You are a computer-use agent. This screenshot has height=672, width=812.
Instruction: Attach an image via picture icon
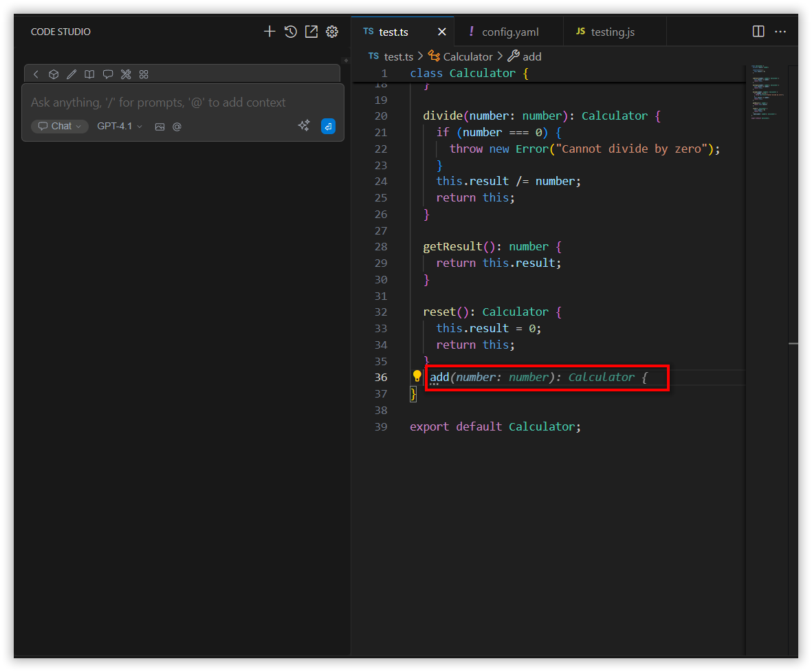point(160,127)
